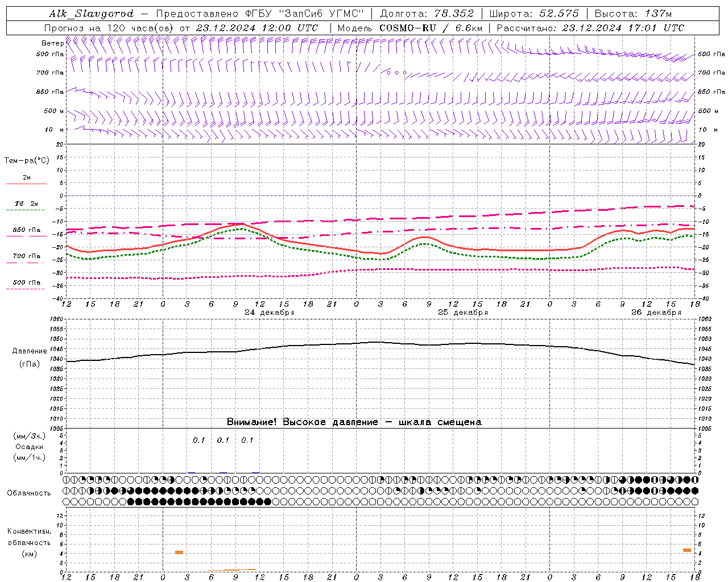The image size is (728, 582).
Task: Click the 'Ветер' wind panel label
Action: click(52, 43)
